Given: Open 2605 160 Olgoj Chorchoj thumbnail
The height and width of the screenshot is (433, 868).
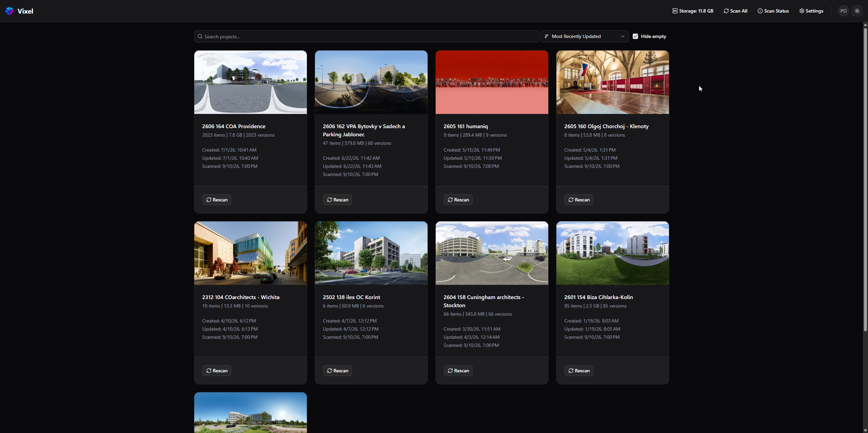Looking at the screenshot, I should pyautogui.click(x=613, y=82).
